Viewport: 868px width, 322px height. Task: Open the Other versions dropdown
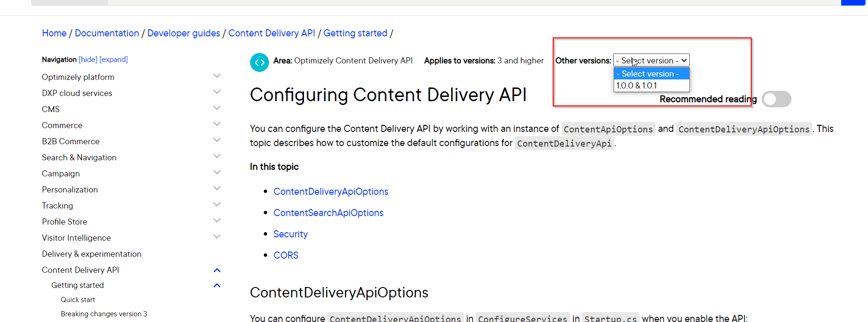(x=651, y=61)
